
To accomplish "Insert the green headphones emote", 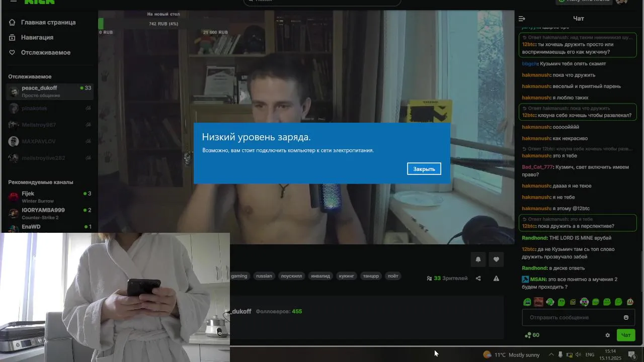I will [x=550, y=302].
